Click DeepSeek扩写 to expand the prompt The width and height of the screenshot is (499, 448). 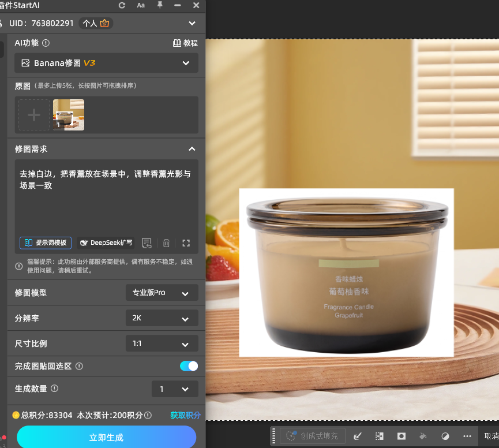pyautogui.click(x=106, y=243)
